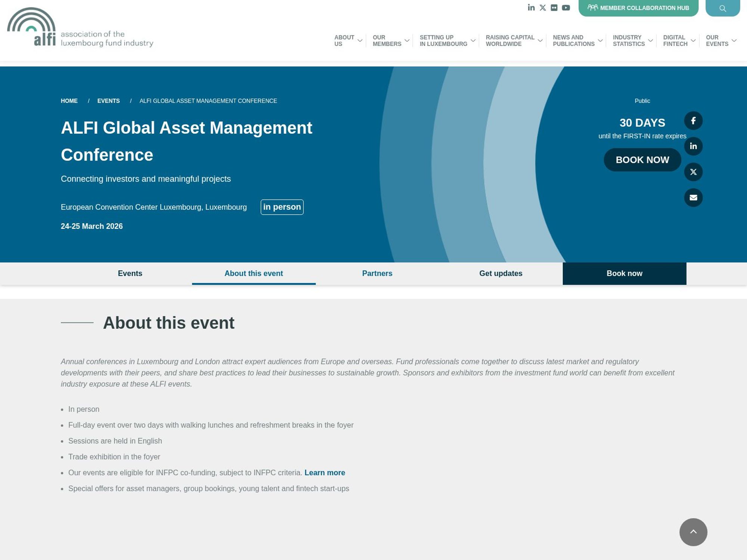Click the scroll-to-top circle button
Screen dimensions: 747x560
coord(693,532)
